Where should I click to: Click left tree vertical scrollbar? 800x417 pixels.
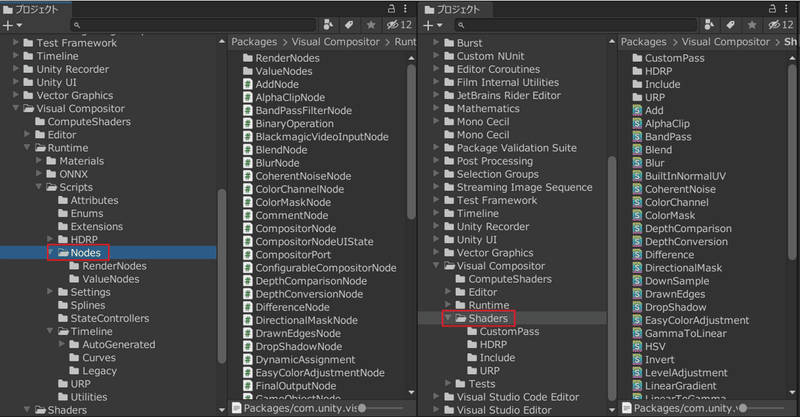[x=221, y=276]
